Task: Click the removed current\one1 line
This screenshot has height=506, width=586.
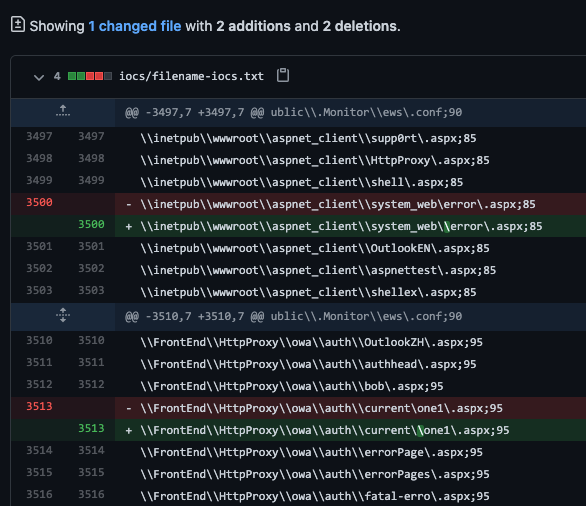Action: [322, 408]
